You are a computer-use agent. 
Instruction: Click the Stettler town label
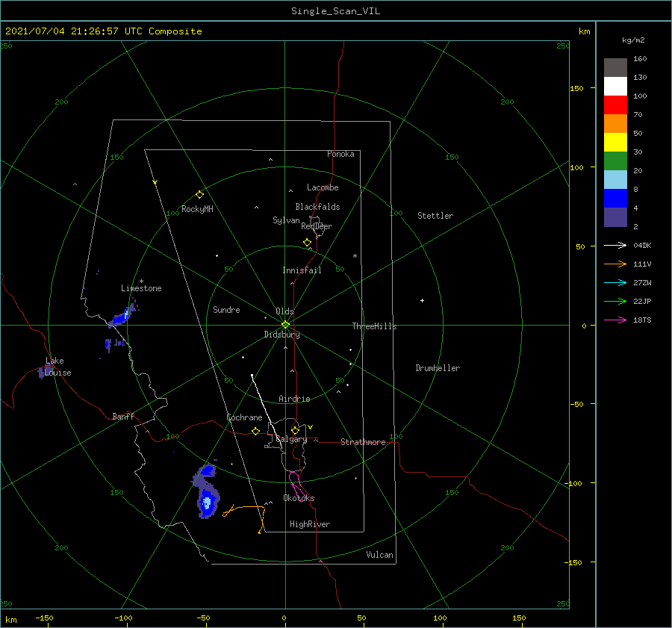point(435,216)
